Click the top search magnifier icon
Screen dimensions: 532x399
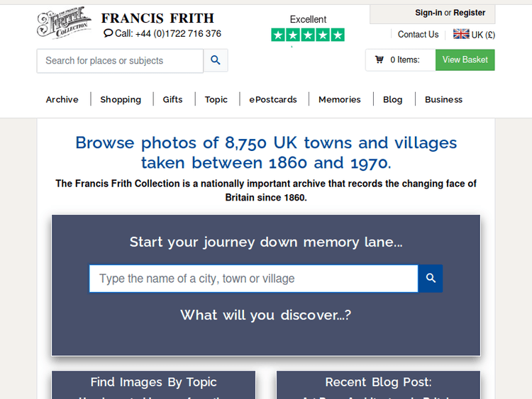[216, 60]
